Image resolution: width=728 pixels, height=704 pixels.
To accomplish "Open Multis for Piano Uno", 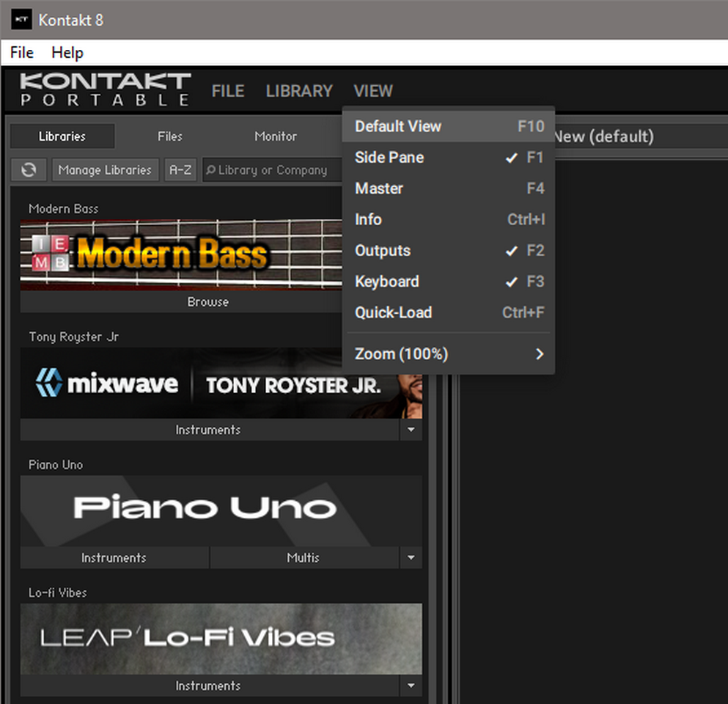I will (x=304, y=558).
